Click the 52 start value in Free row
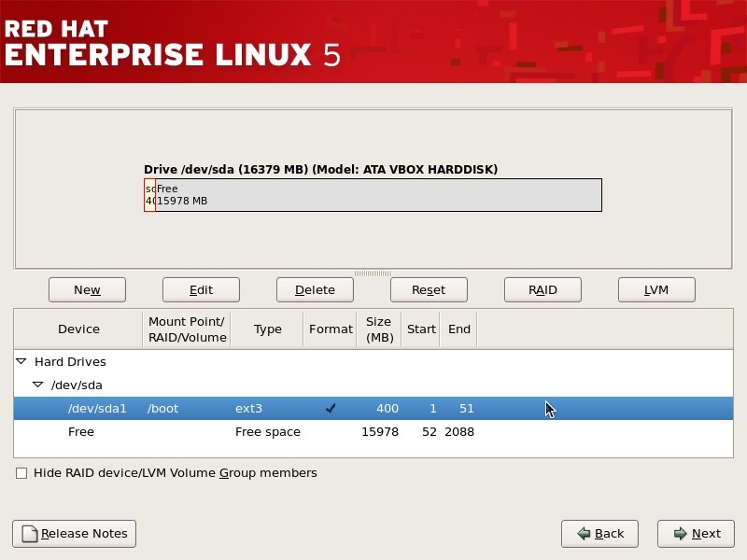The width and height of the screenshot is (747, 560). tap(430, 432)
